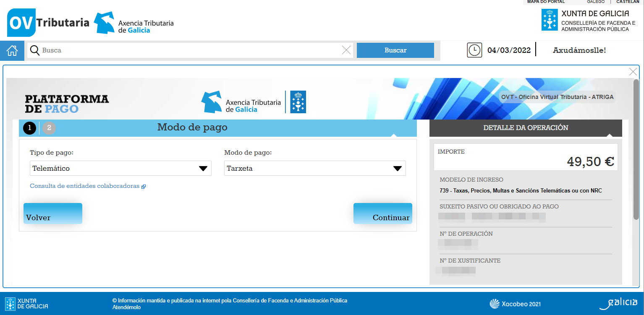Screen dimensions: 644x315
Task: Clear the search field with X icon
Action: point(346,50)
